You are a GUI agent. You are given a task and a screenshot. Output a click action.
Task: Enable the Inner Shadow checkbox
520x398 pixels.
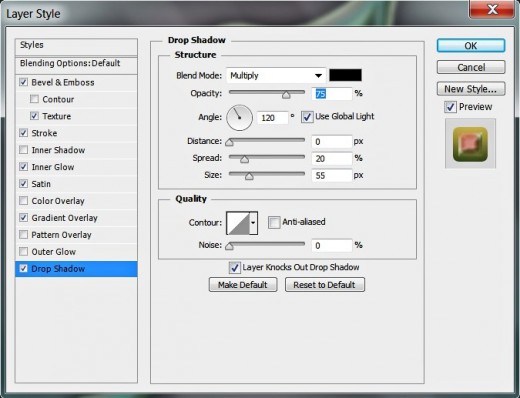[x=23, y=150]
